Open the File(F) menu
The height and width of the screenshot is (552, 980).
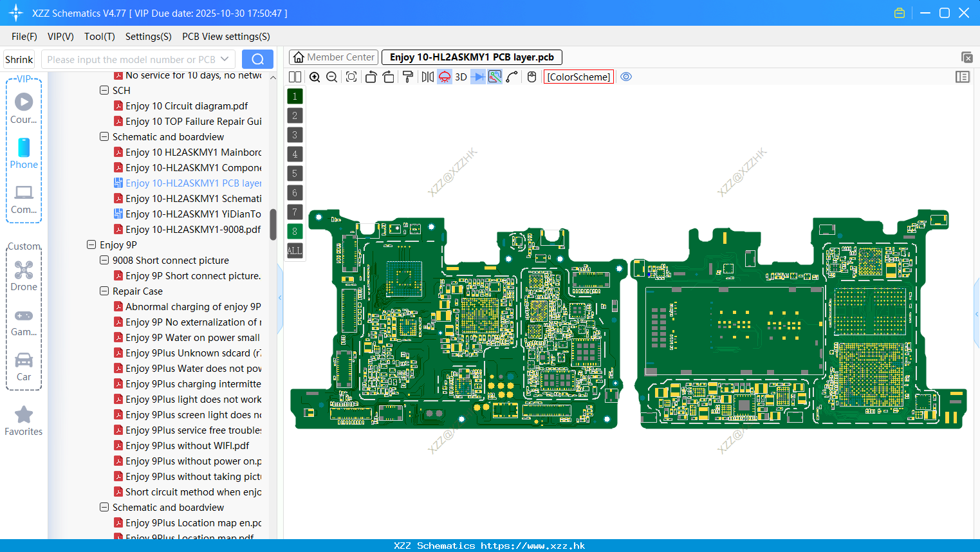tap(24, 37)
